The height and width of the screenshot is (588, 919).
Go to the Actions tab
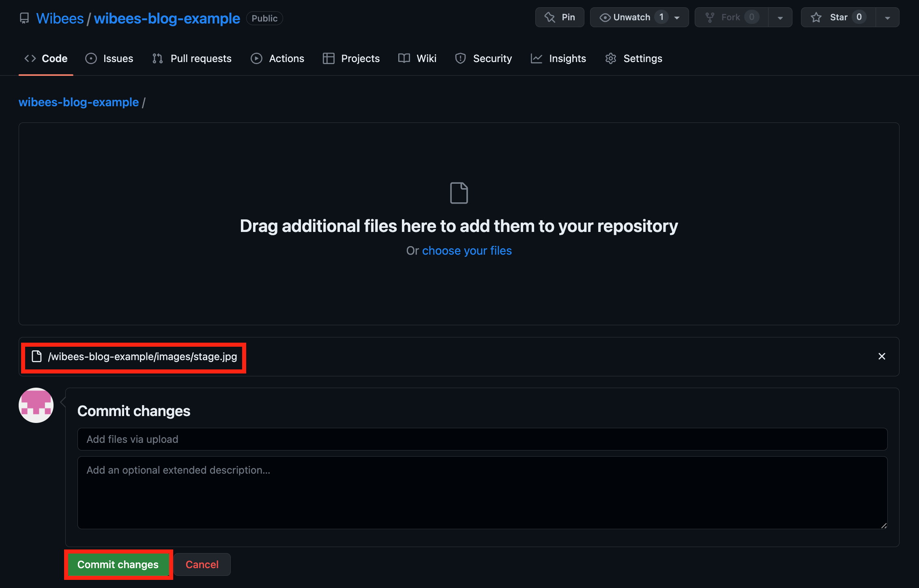[x=277, y=58]
